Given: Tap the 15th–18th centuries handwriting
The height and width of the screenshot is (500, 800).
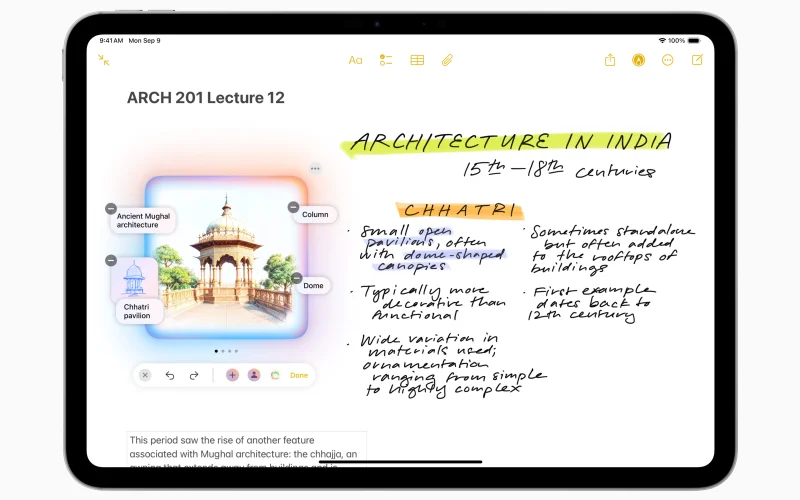Looking at the screenshot, I should 559,169.
